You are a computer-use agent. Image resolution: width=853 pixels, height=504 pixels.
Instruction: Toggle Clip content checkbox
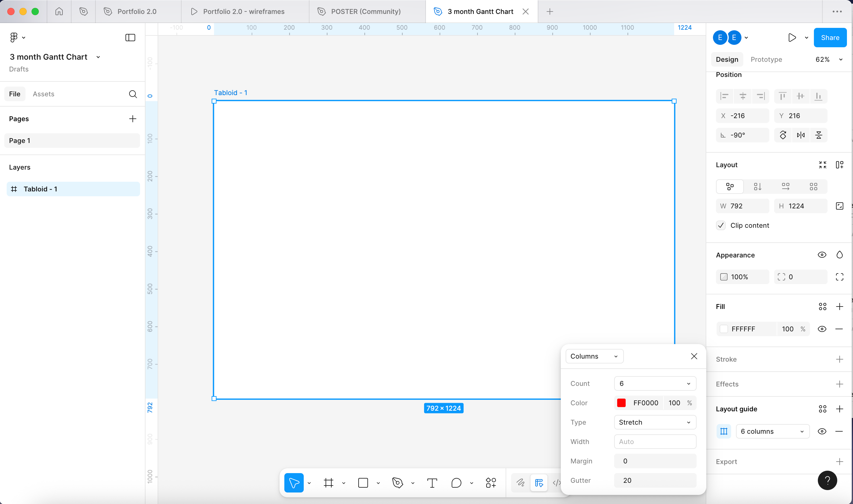(721, 226)
